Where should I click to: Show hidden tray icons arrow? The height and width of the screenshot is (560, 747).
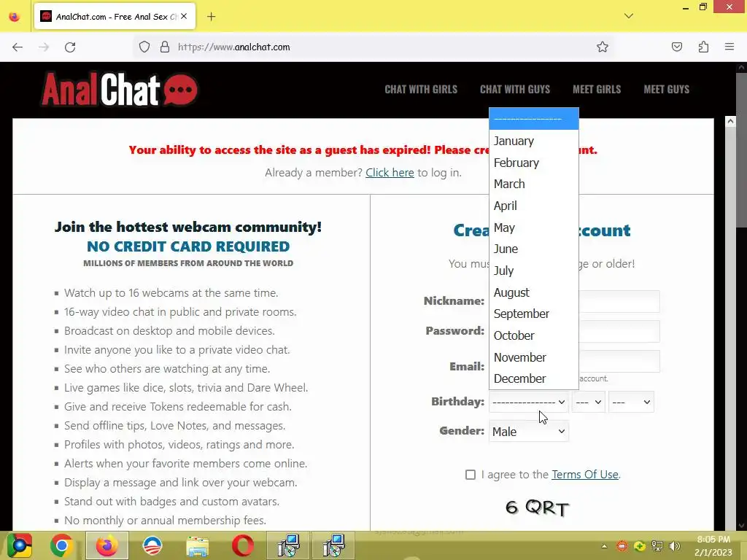point(604,546)
